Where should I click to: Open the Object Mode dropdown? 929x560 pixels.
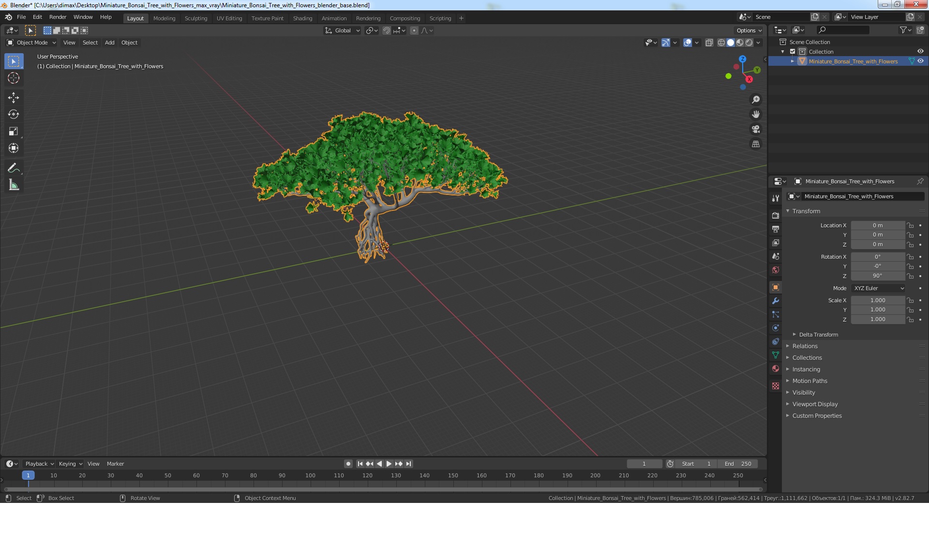click(31, 43)
